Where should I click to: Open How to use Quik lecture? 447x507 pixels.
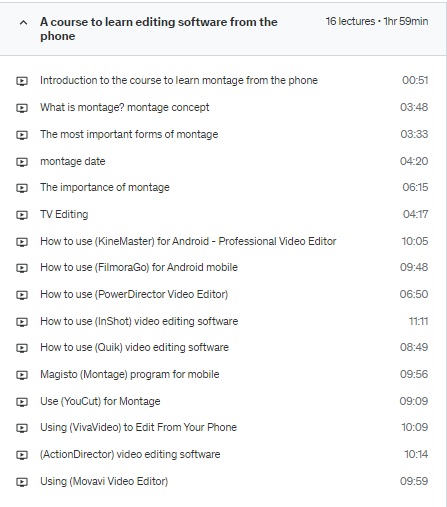pos(134,347)
